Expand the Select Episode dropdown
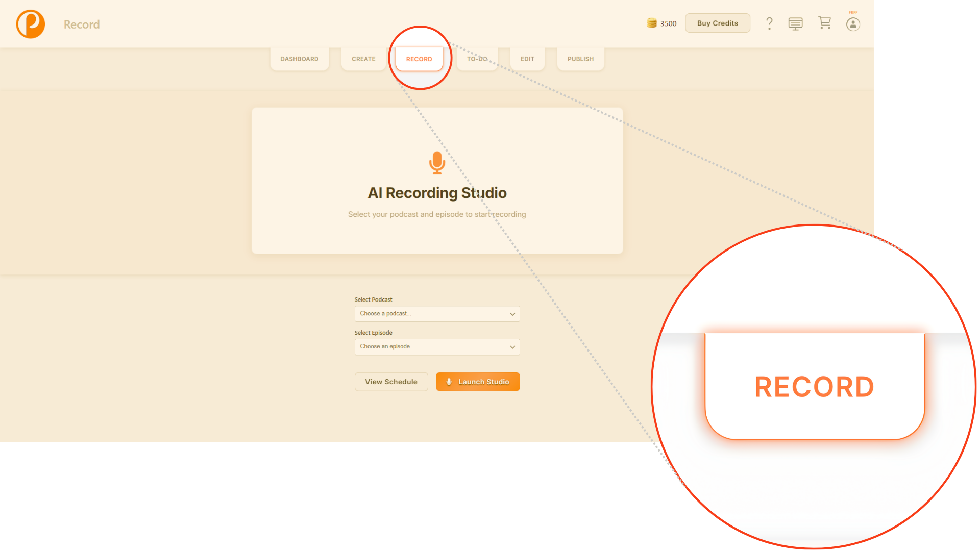Viewport: 980px width, 551px height. (437, 347)
